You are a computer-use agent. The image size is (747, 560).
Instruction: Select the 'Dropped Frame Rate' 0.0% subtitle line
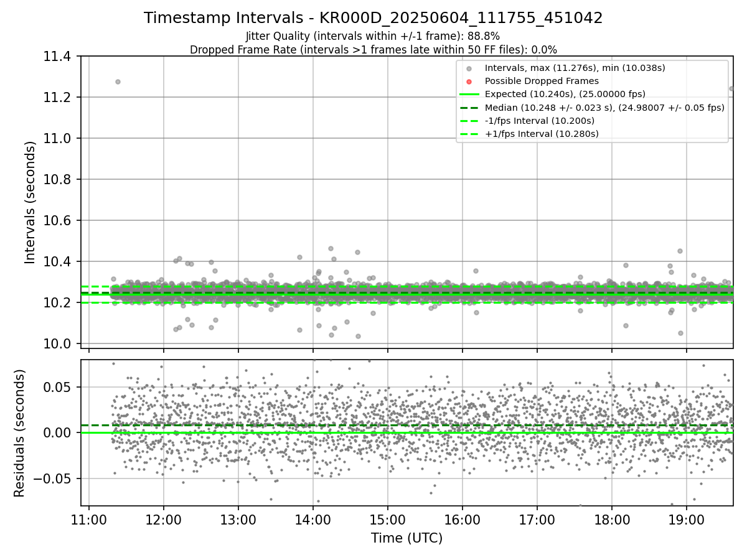coord(373,50)
